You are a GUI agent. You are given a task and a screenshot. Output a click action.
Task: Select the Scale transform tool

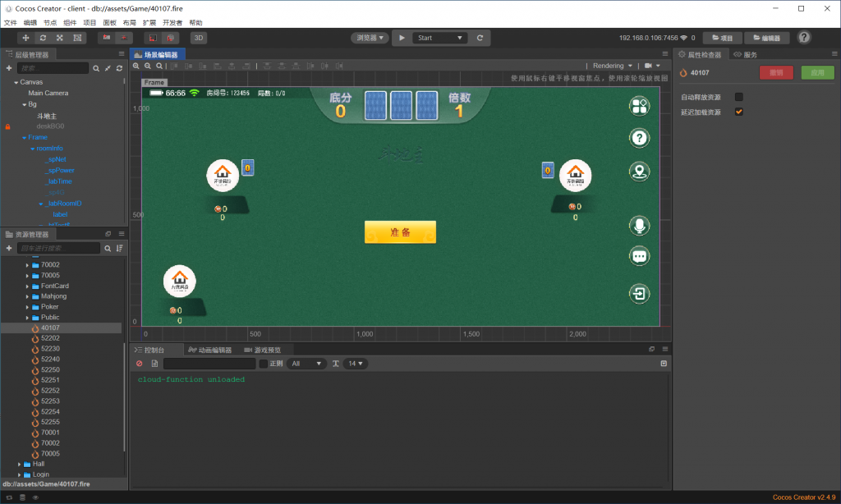pyautogui.click(x=60, y=38)
